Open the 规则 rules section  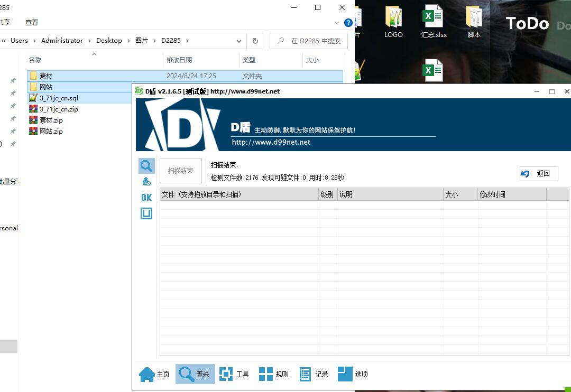[x=274, y=374]
